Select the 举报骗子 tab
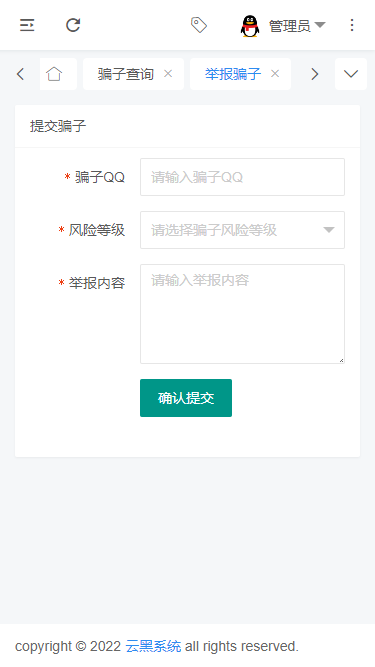Image resolution: width=375 pixels, height=667 pixels. pyautogui.click(x=233, y=74)
